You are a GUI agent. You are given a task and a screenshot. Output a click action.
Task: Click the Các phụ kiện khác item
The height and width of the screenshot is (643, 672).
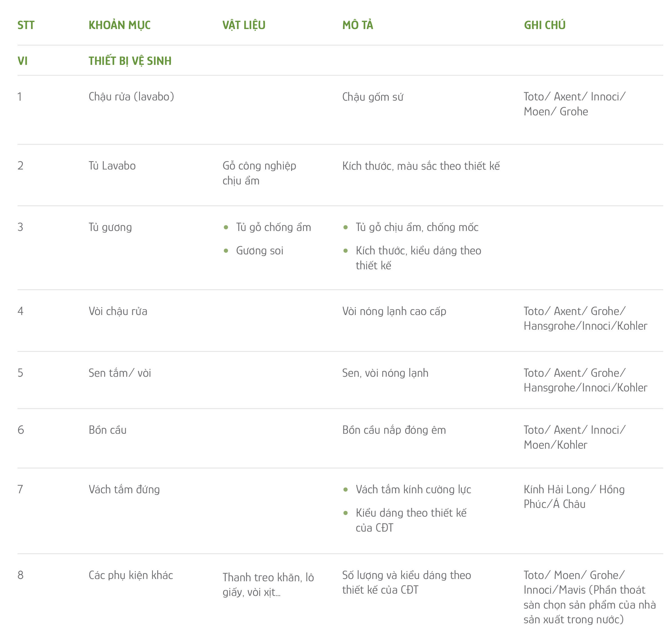pyautogui.click(x=131, y=575)
